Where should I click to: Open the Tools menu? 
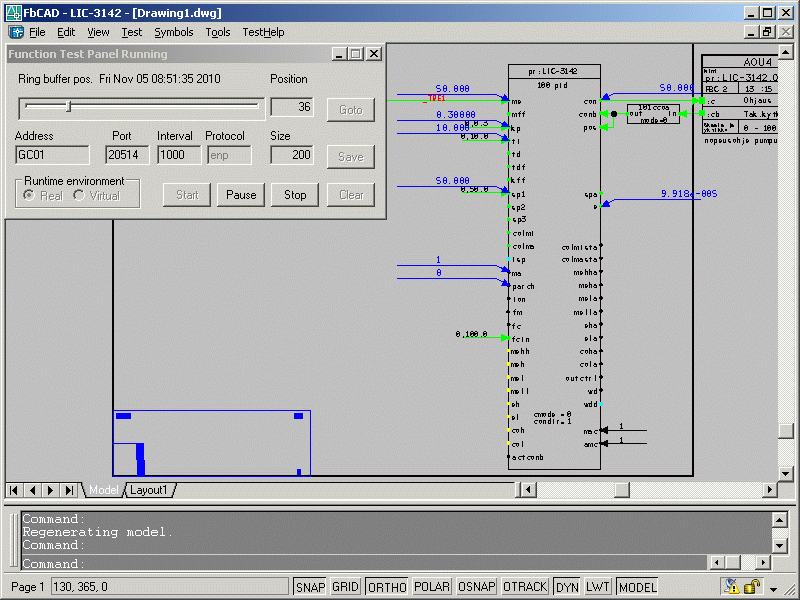[218, 32]
